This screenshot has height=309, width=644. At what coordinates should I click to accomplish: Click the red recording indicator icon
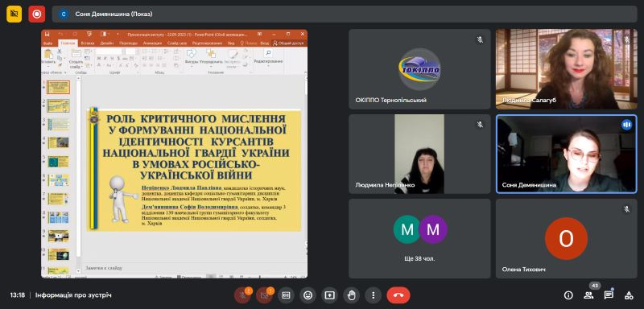(36, 14)
